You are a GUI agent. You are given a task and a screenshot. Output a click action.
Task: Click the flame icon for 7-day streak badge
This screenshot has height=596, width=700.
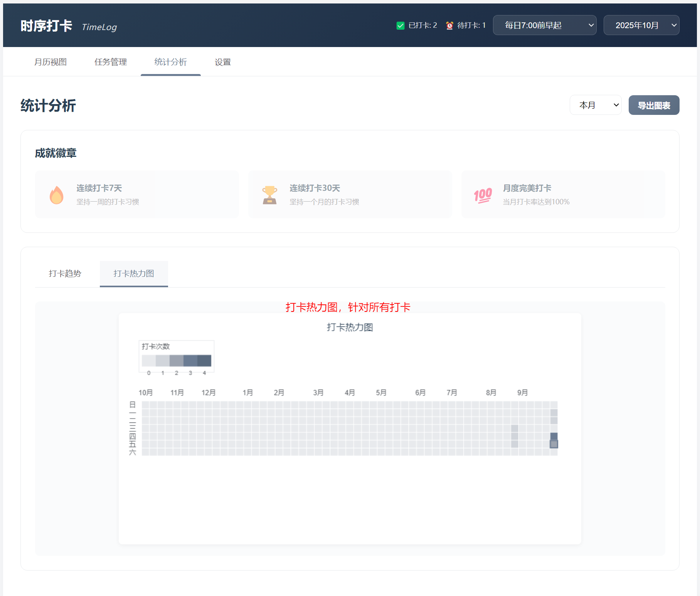(x=56, y=195)
